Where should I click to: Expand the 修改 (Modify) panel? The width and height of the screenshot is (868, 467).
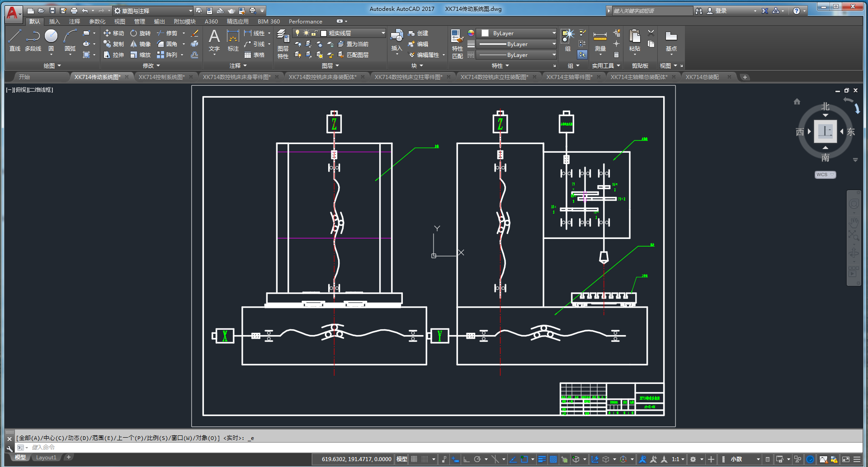tap(151, 66)
